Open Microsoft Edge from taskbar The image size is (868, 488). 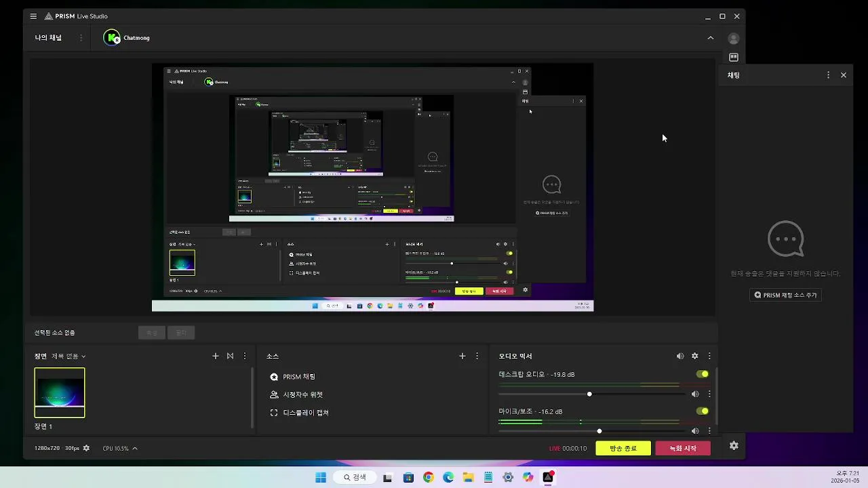click(x=448, y=477)
